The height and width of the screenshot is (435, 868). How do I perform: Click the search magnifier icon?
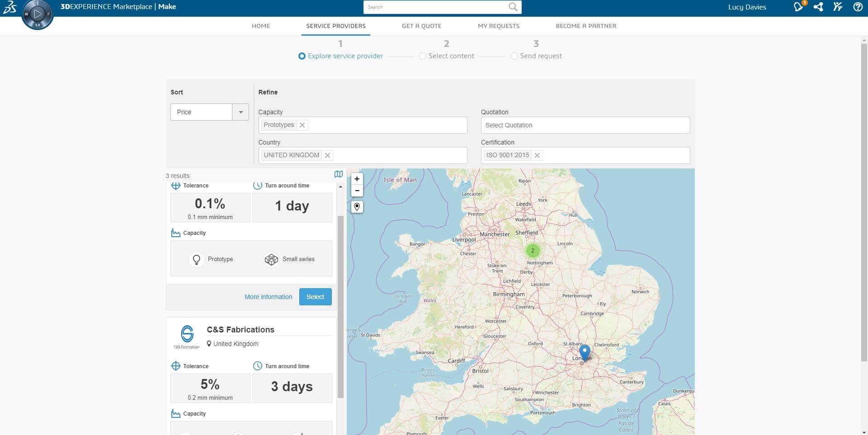click(x=513, y=7)
